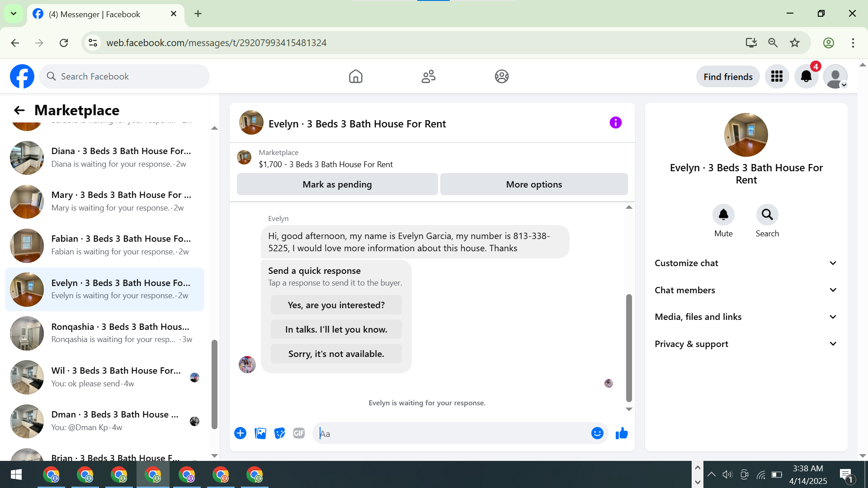This screenshot has width=868, height=488.
Task: Search within the conversation
Action: 767,215
